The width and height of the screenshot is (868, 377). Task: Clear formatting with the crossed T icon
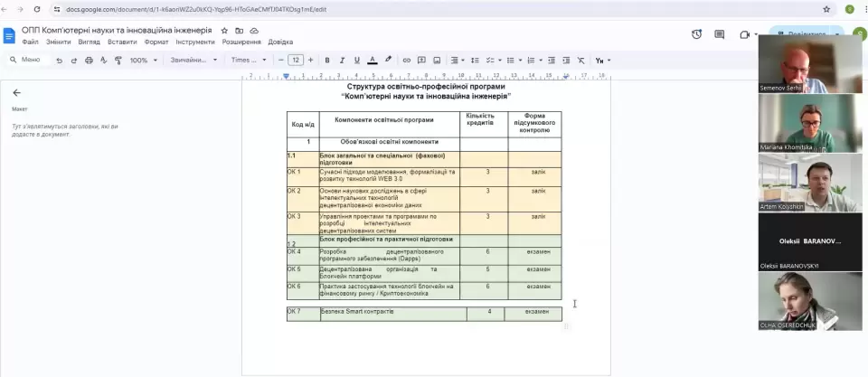click(580, 61)
